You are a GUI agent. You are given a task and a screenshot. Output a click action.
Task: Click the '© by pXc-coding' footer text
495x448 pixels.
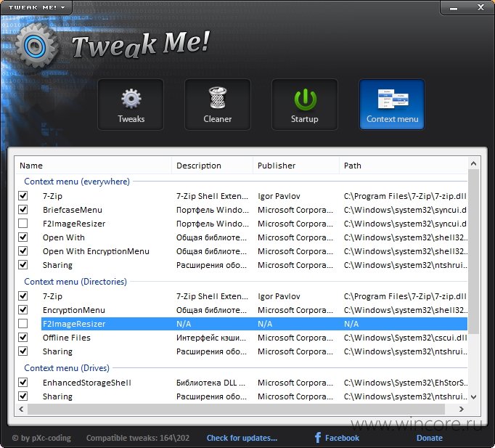pyautogui.click(x=41, y=438)
